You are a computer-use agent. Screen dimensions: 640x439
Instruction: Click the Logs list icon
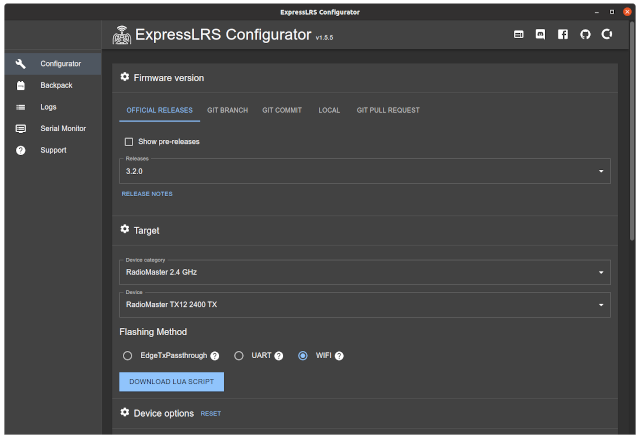coord(20,107)
